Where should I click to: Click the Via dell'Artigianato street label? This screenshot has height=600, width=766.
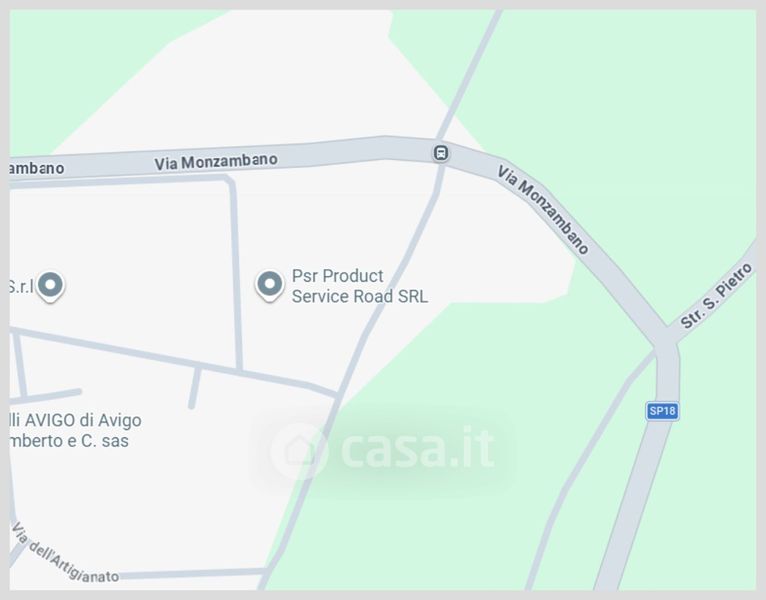(66, 555)
